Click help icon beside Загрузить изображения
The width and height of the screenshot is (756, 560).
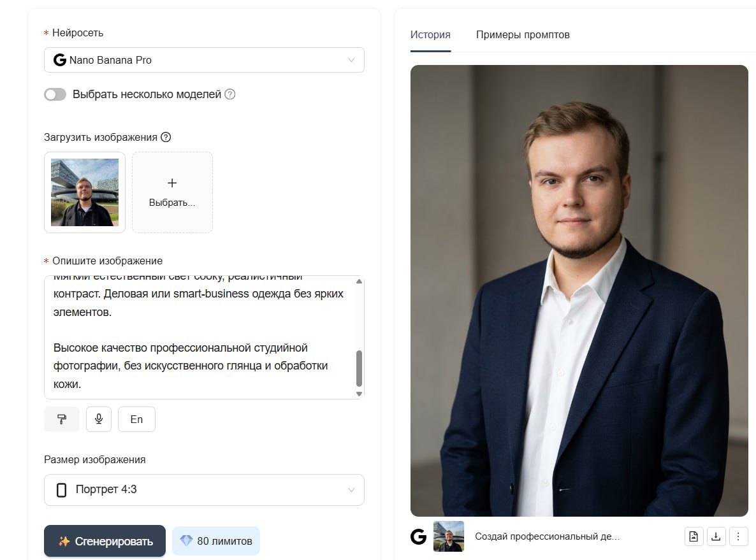click(x=166, y=137)
